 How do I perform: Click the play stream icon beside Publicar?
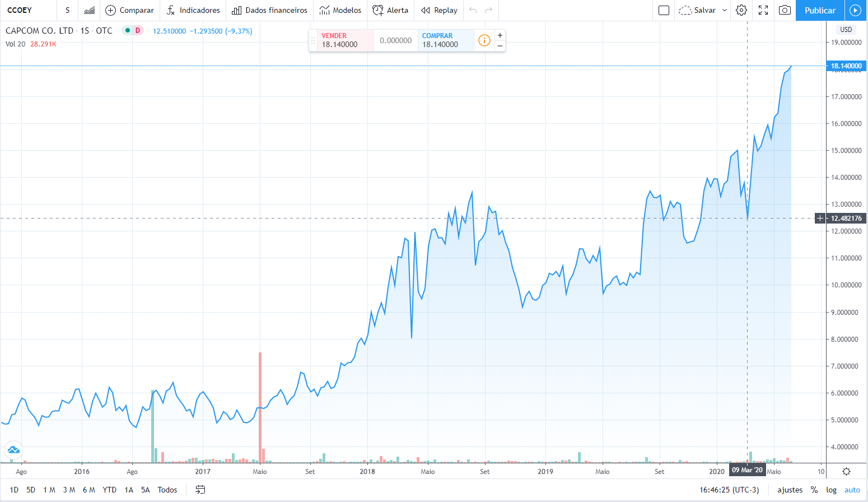click(855, 10)
